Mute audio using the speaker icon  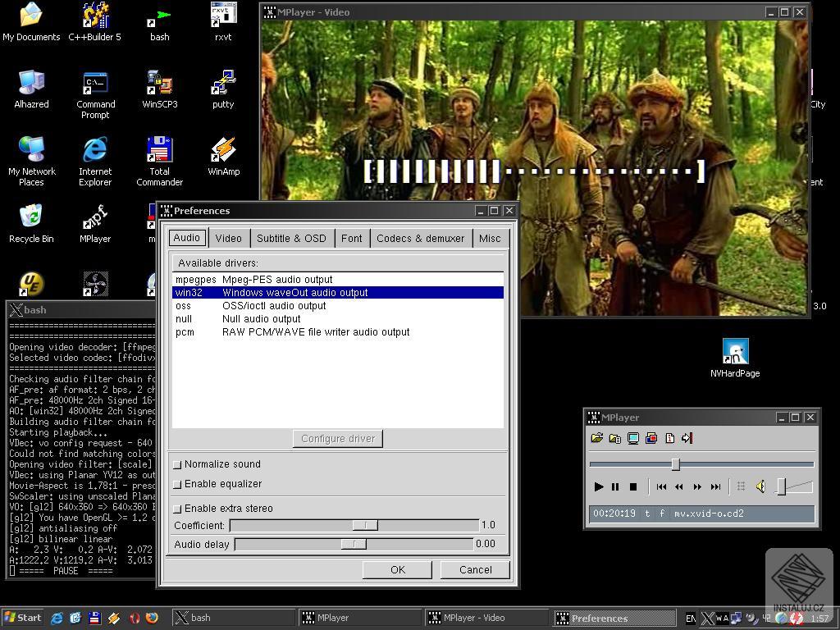[x=760, y=486]
